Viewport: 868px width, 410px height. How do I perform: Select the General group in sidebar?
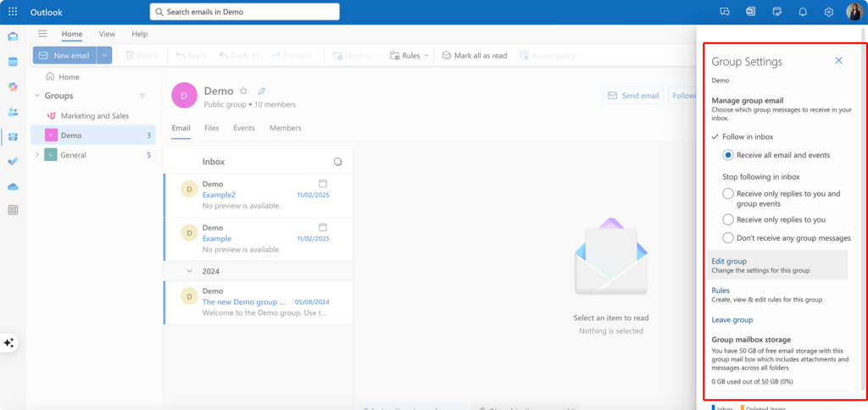click(93, 155)
